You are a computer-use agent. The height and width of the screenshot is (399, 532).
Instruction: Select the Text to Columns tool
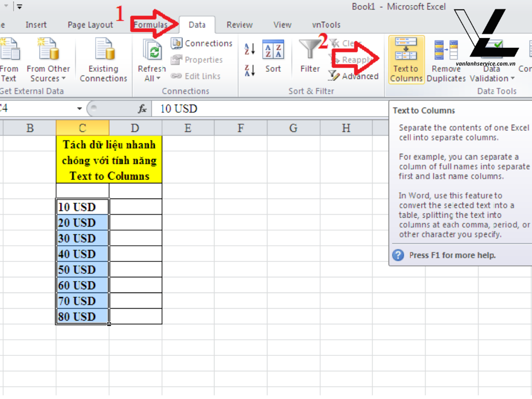[x=406, y=60]
